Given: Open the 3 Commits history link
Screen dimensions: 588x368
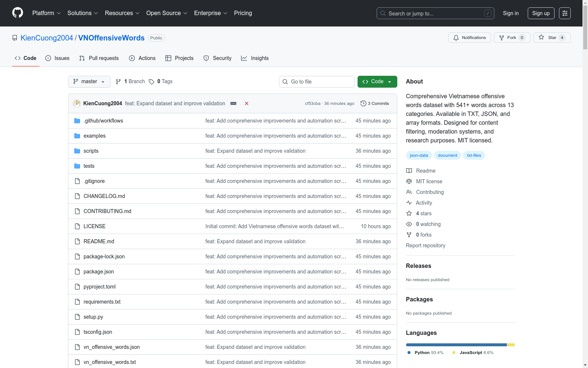Looking at the screenshot, I should point(375,103).
